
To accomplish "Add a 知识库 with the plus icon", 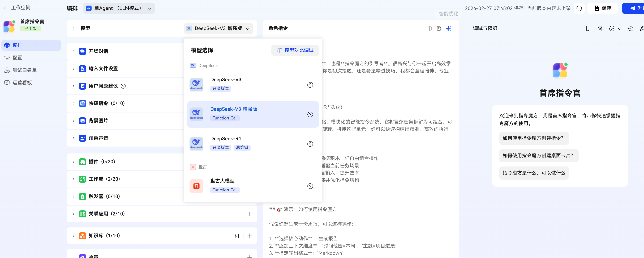I will 250,236.
